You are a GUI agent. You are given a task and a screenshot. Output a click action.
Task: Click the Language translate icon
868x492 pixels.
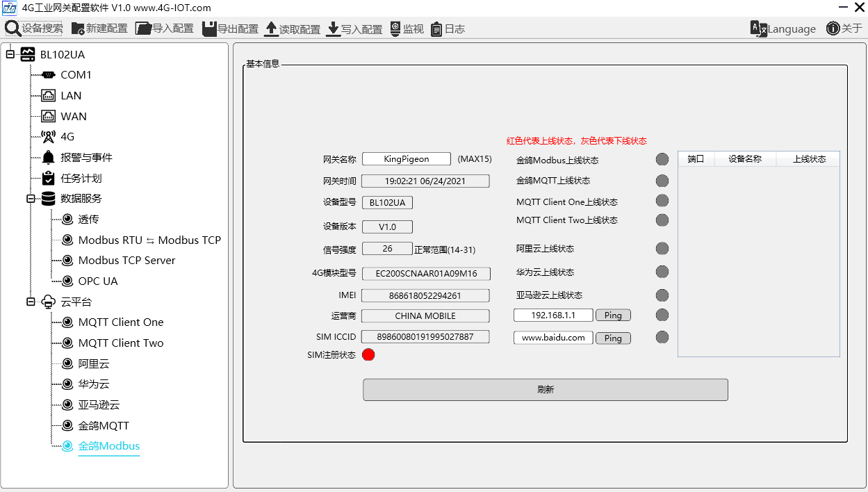coord(758,28)
